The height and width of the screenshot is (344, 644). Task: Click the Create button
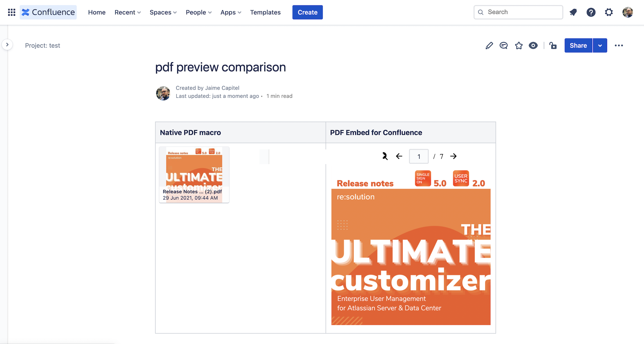[307, 12]
